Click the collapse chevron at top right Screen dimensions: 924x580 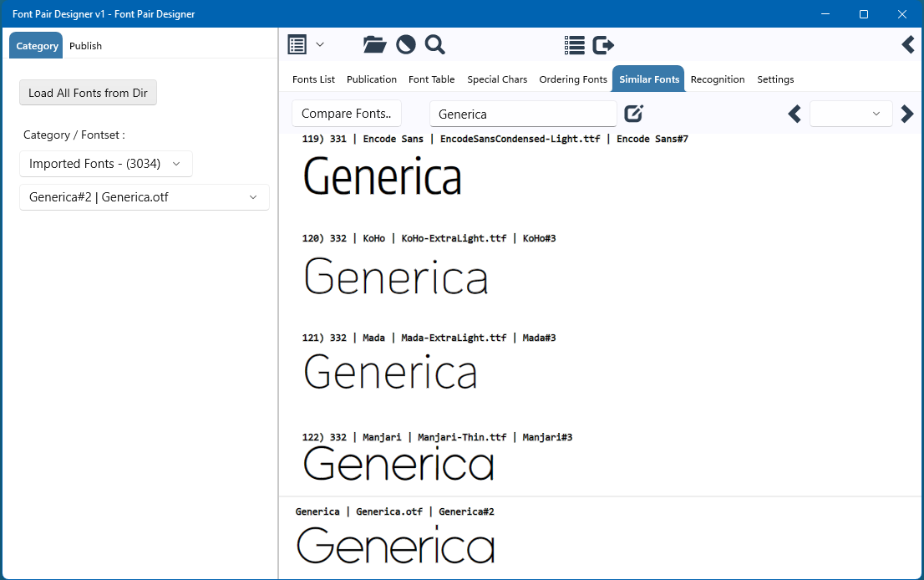pos(908,45)
